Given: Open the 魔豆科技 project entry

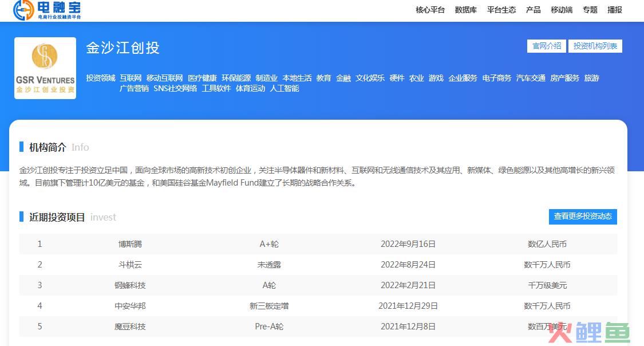Looking at the screenshot, I should (130, 327).
